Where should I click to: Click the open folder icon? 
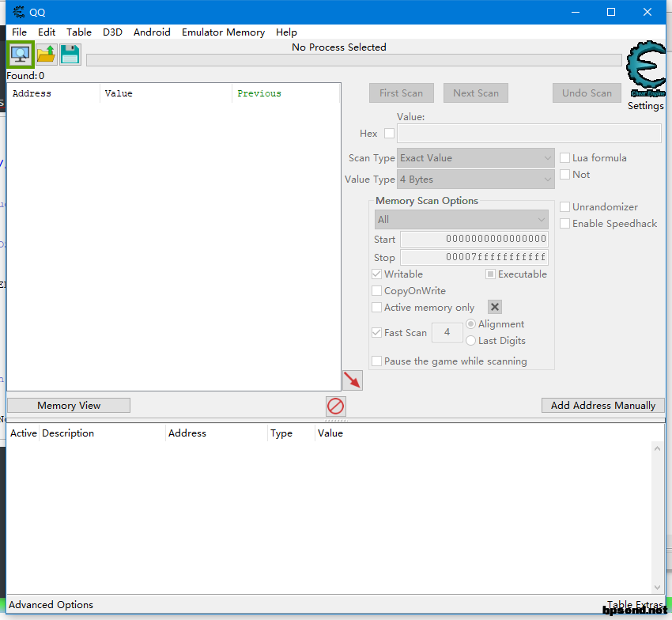pyautogui.click(x=47, y=55)
